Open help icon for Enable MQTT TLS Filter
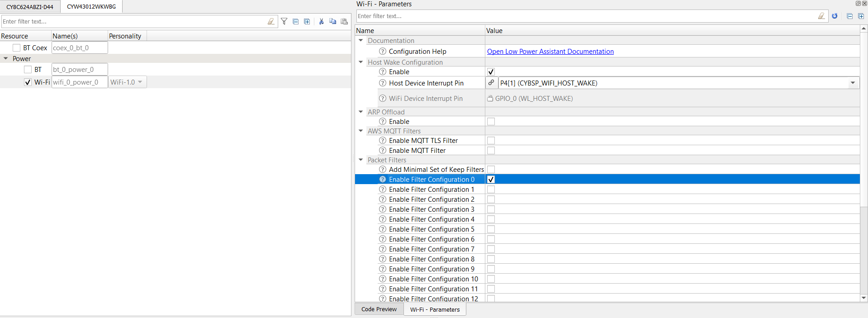Image resolution: width=868 pixels, height=318 pixels. [x=383, y=140]
